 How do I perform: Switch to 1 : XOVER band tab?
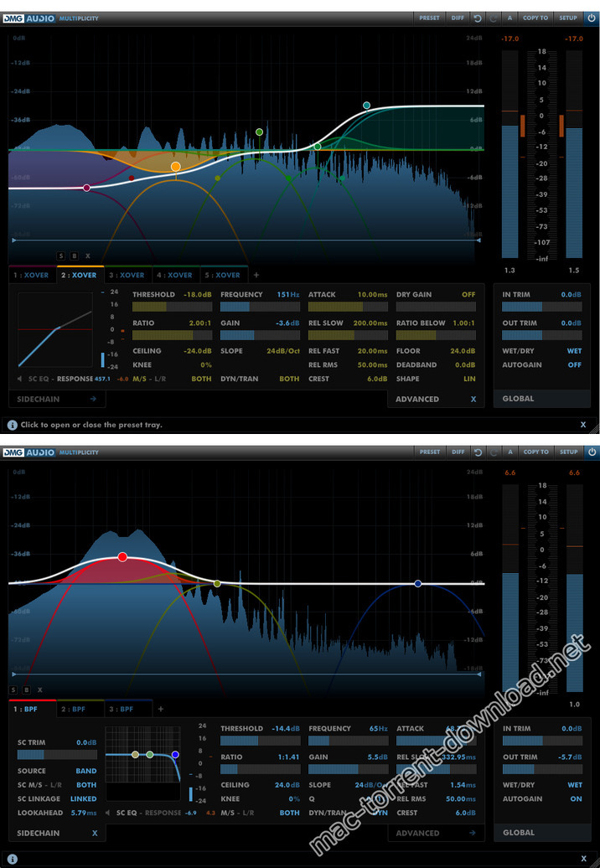33,275
